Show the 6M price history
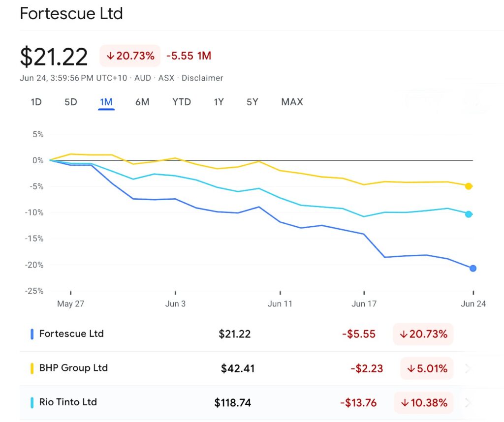 click(x=142, y=102)
